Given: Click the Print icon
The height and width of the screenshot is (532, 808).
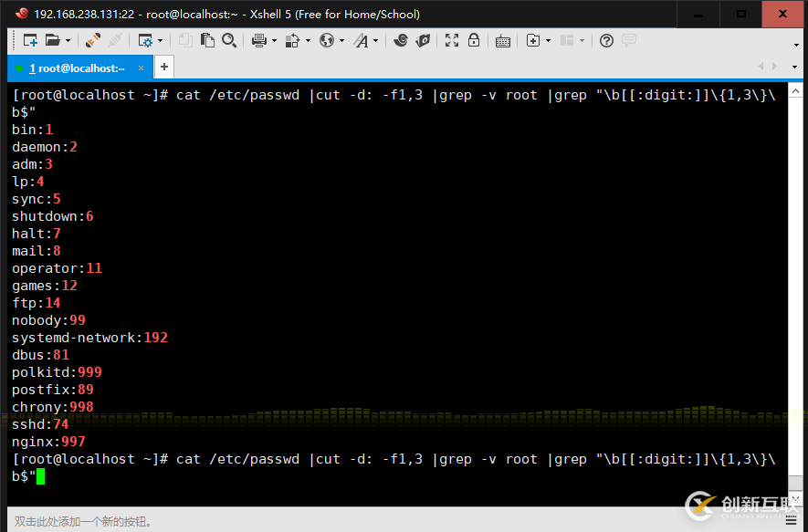Looking at the screenshot, I should tap(259, 40).
